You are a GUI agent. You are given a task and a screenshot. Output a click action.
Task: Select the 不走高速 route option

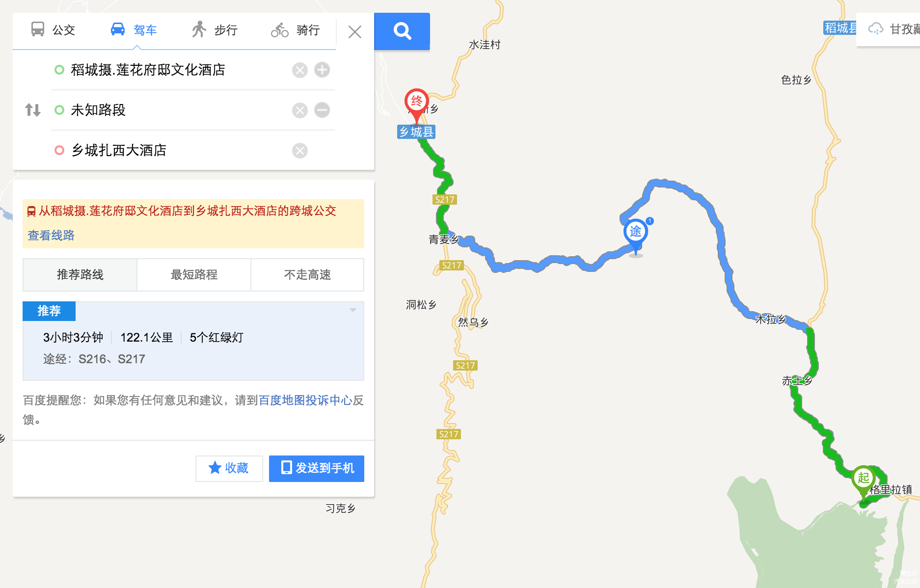coord(308,275)
